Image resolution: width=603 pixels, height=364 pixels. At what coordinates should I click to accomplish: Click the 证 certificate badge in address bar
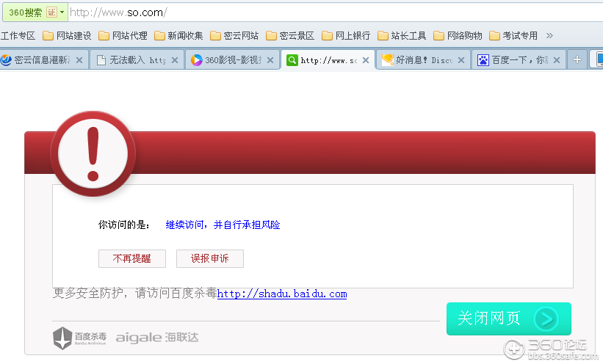click(51, 12)
